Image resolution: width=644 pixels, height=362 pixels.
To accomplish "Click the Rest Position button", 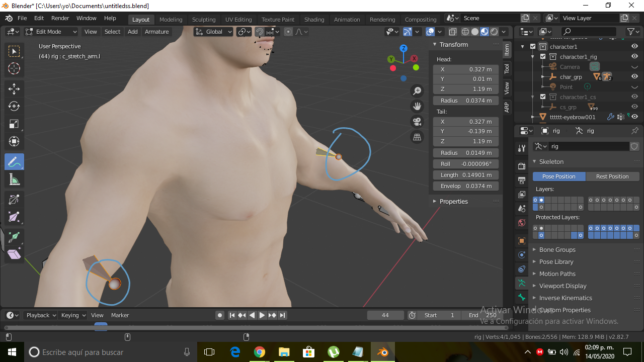I will 612,176.
